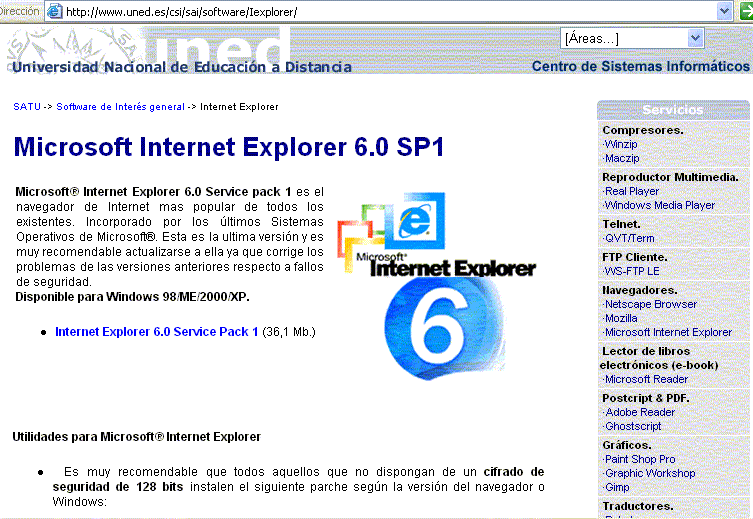Click the Lector de libros electrónicos heading
This screenshot has height=519, width=753.
(x=659, y=358)
